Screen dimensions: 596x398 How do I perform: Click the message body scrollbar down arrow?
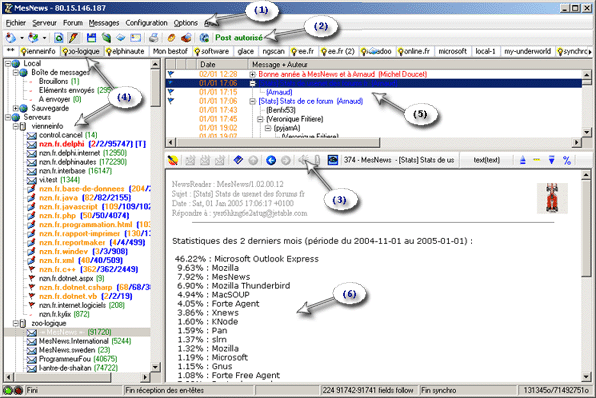tap(586, 377)
